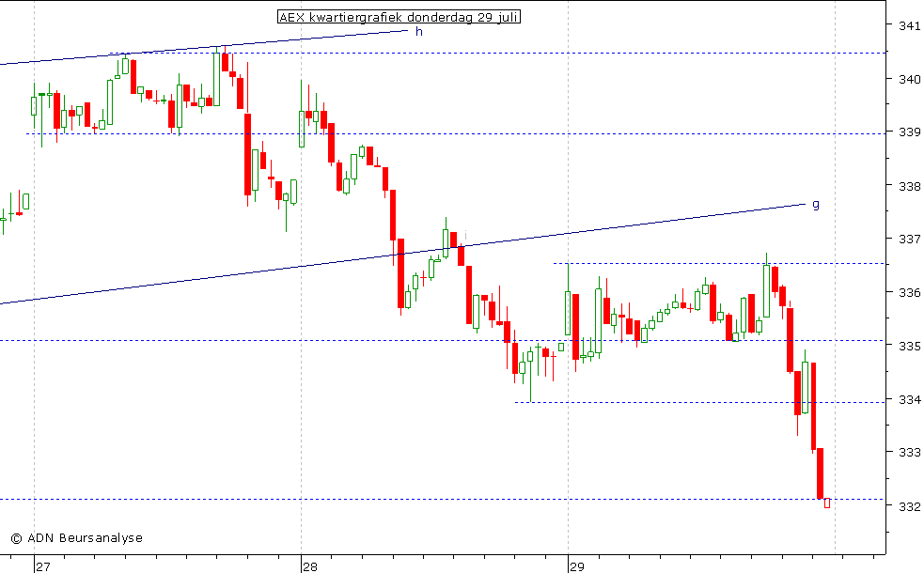
Task: Click the 338 price axis label
Action: (909, 186)
